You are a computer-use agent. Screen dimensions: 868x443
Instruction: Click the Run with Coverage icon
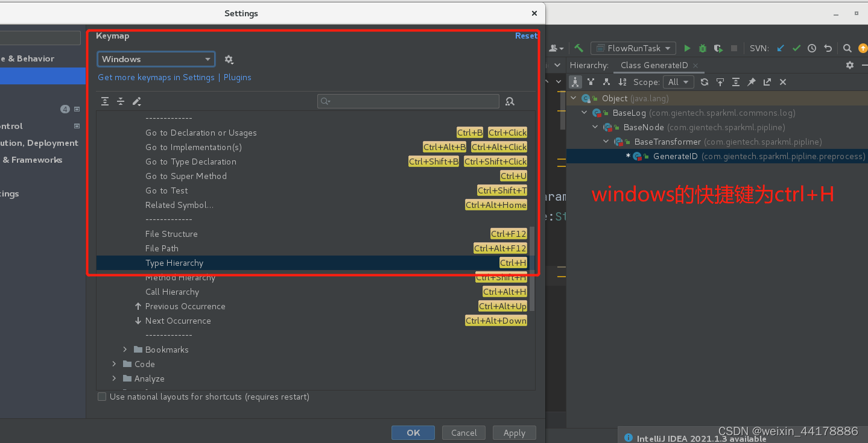(x=718, y=48)
